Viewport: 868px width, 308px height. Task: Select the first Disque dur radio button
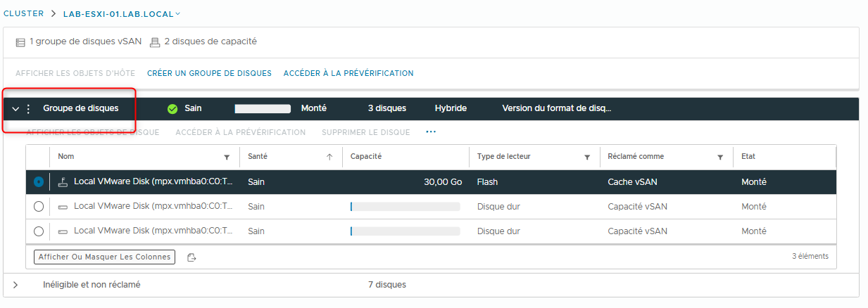click(38, 207)
